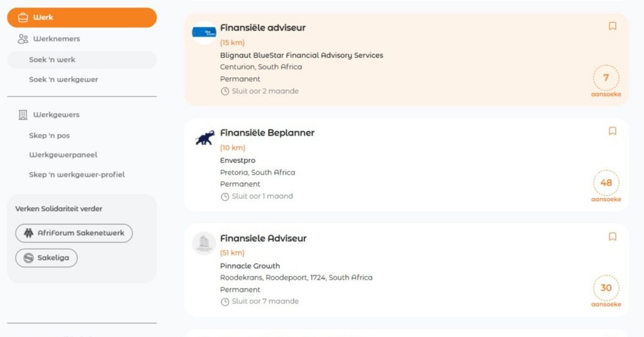
Task: Click the Blignaut BlueStar company logo
Action: click(204, 33)
